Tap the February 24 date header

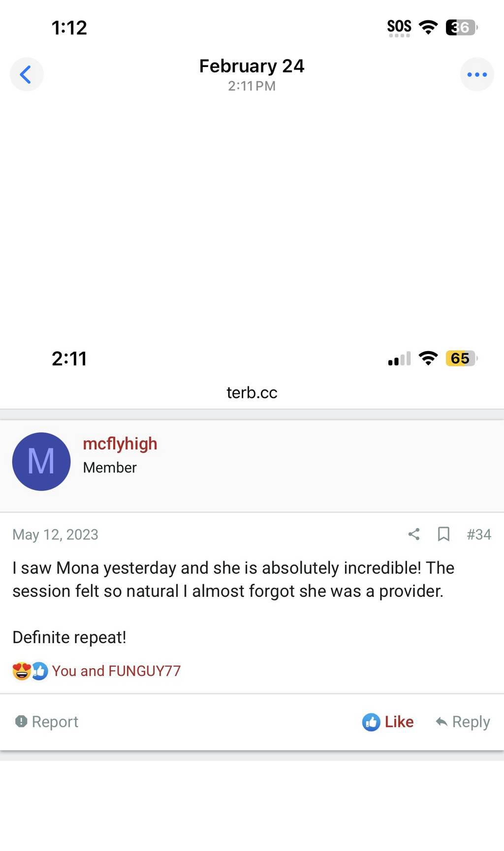point(252,66)
